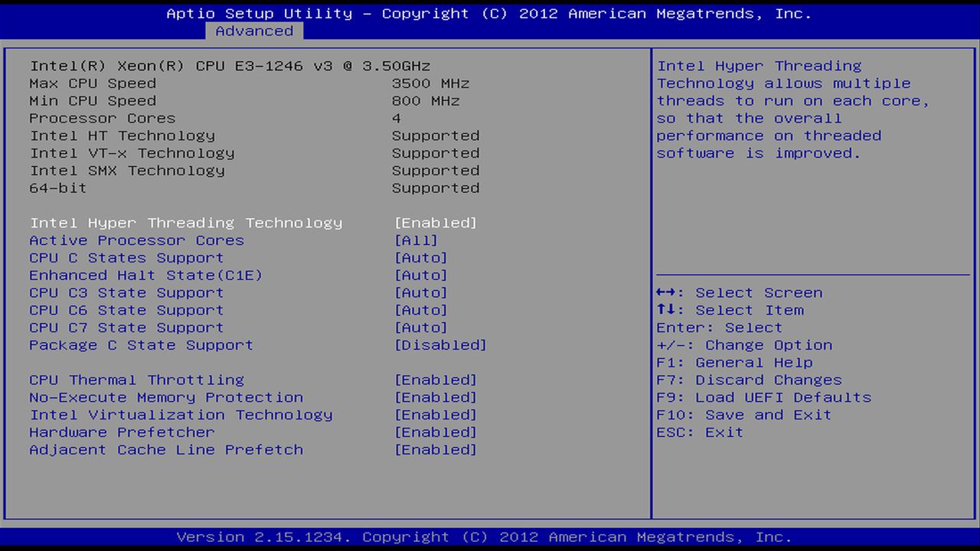
Task: Select CPU Thermal Throttling item
Action: click(x=137, y=380)
